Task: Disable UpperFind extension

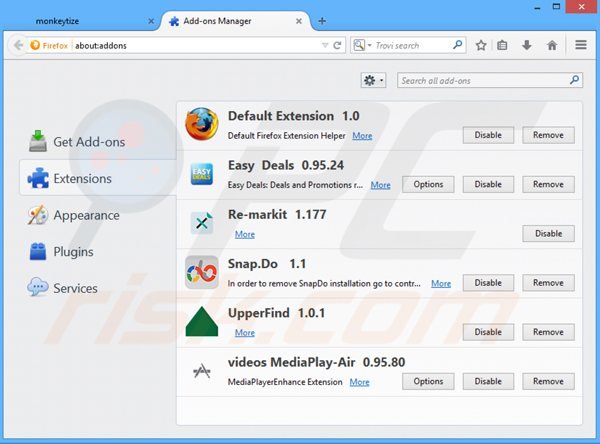Action: click(x=488, y=332)
